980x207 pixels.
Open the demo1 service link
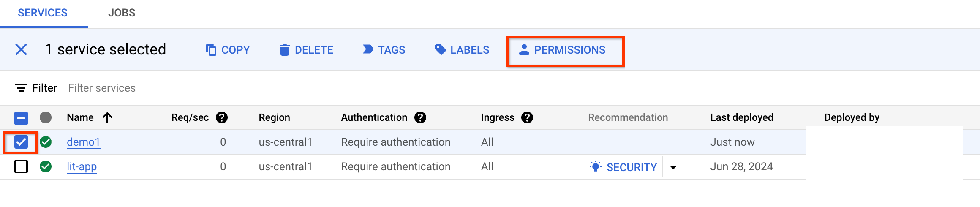tap(83, 142)
